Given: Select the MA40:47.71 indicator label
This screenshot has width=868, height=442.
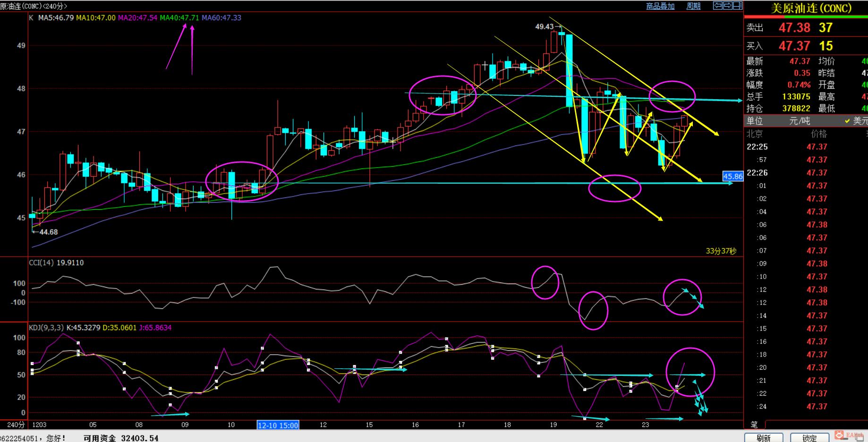Looking at the screenshot, I should click(179, 18).
